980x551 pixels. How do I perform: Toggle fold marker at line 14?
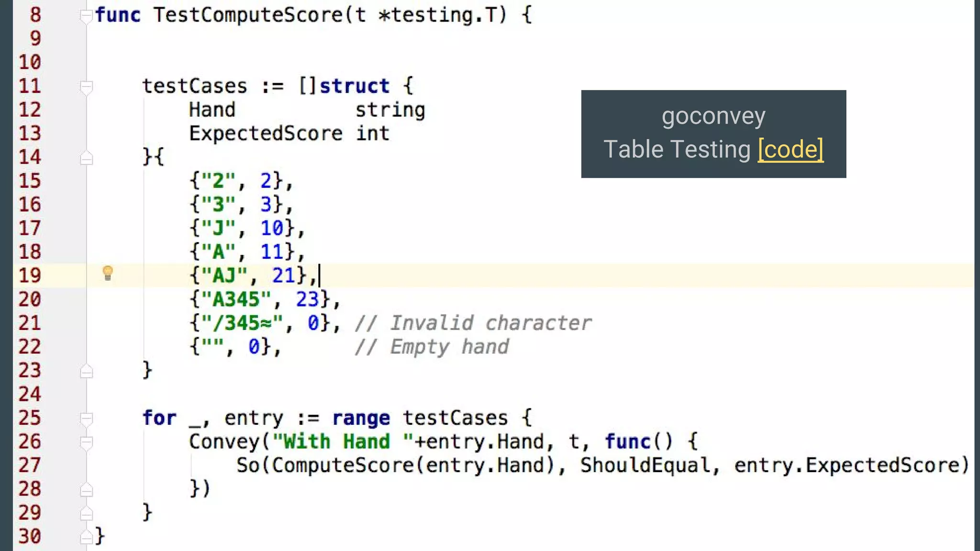[86, 158]
